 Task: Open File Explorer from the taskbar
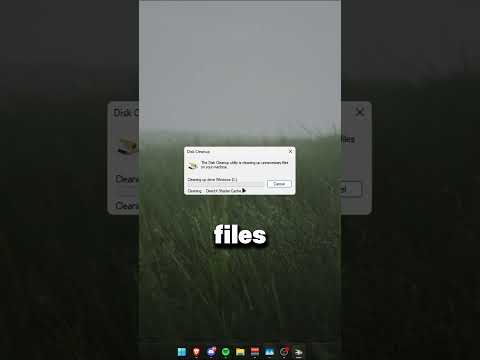[x=240, y=352]
